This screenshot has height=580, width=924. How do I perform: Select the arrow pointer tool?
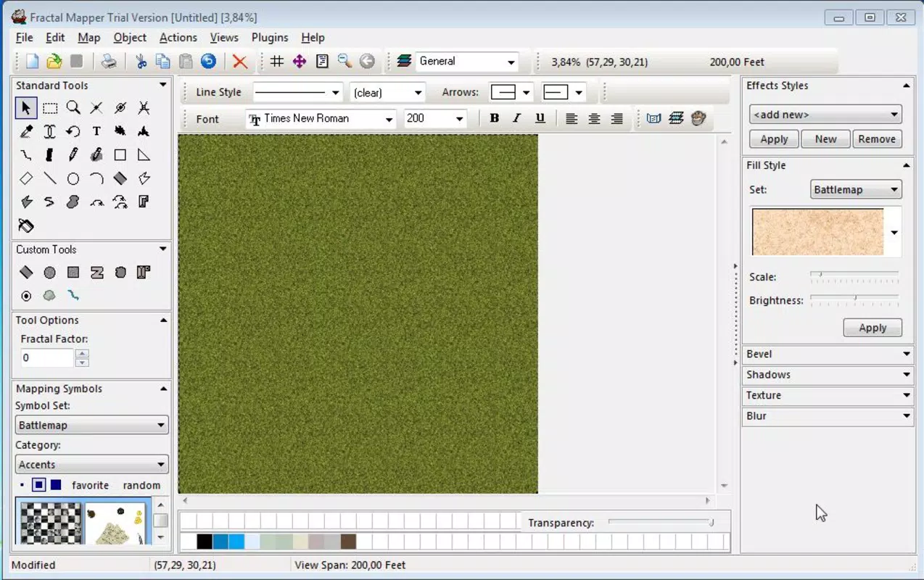26,108
